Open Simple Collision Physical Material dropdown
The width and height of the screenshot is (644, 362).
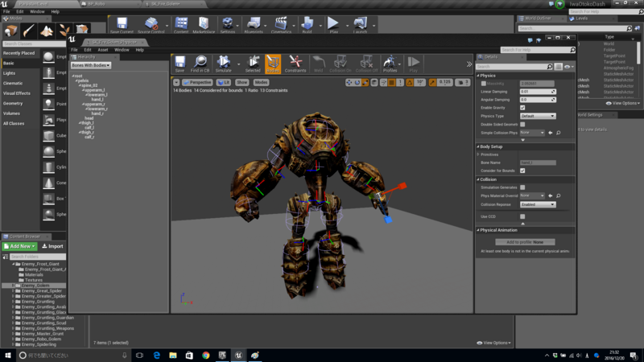point(532,133)
